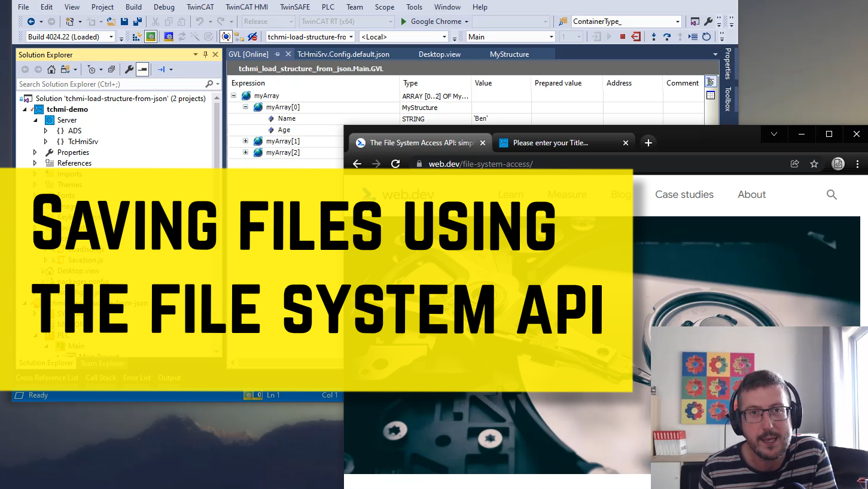Collapse the myArray[0] row
The height and width of the screenshot is (489, 868).
[245, 107]
